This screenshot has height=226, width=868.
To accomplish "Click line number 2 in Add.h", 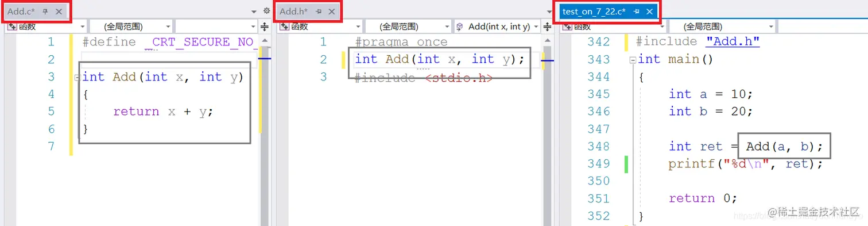I will (323, 59).
